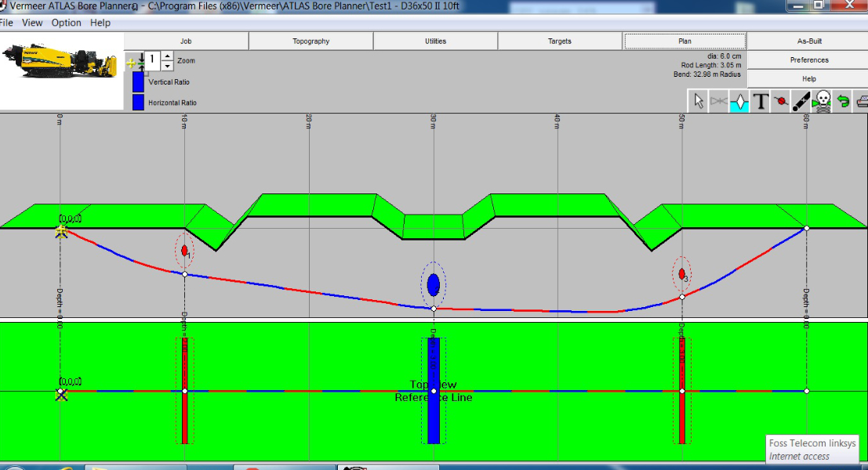Image resolution: width=868 pixels, height=470 pixels.
Task: Click the bore exit point in profile view
Action: [807, 228]
